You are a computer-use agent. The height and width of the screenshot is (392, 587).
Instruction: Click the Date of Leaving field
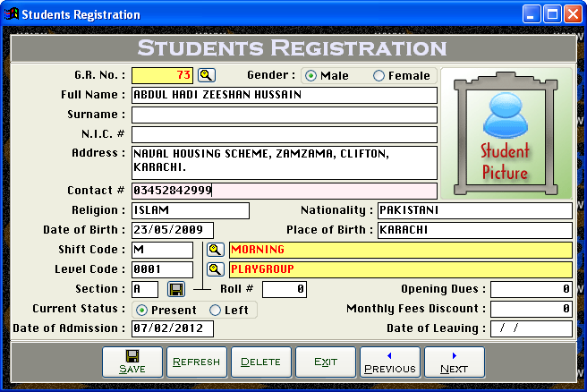click(x=532, y=328)
